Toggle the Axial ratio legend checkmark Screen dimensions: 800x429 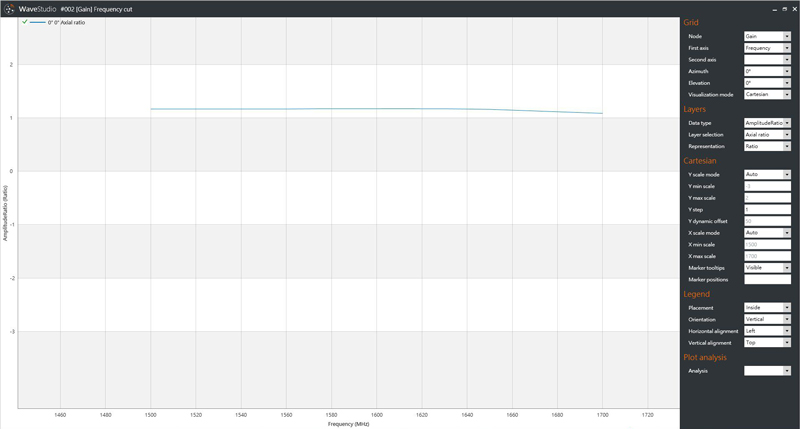click(x=24, y=21)
